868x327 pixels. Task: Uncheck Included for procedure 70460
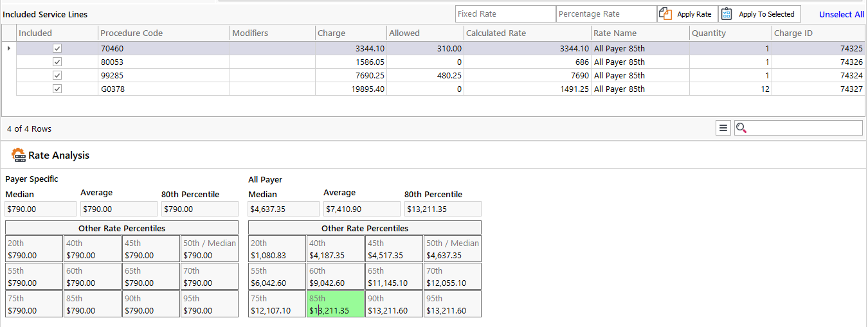pos(57,49)
